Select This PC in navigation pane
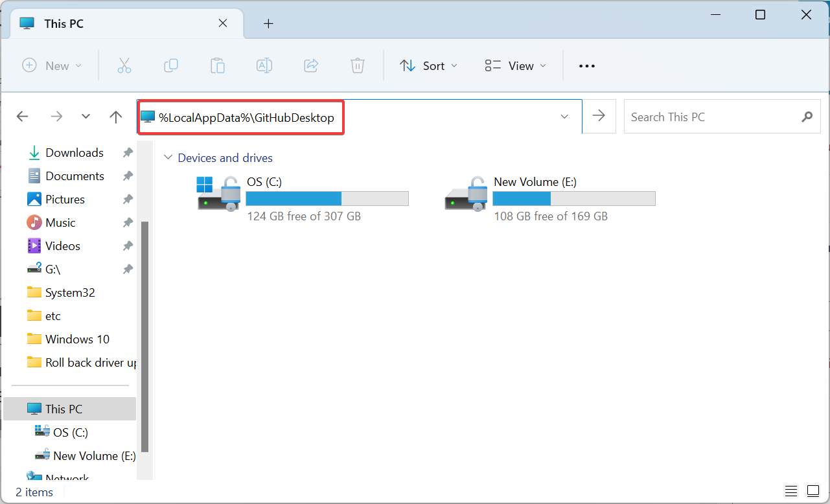 70,409
